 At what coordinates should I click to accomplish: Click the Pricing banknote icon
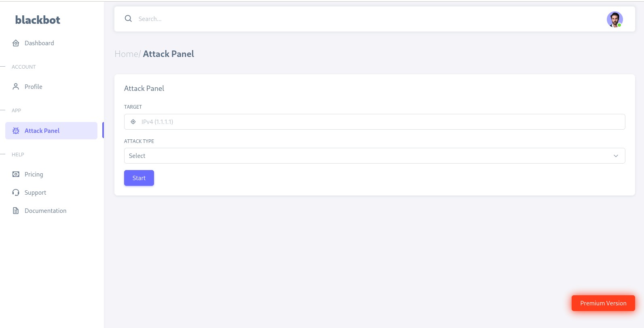(x=16, y=175)
